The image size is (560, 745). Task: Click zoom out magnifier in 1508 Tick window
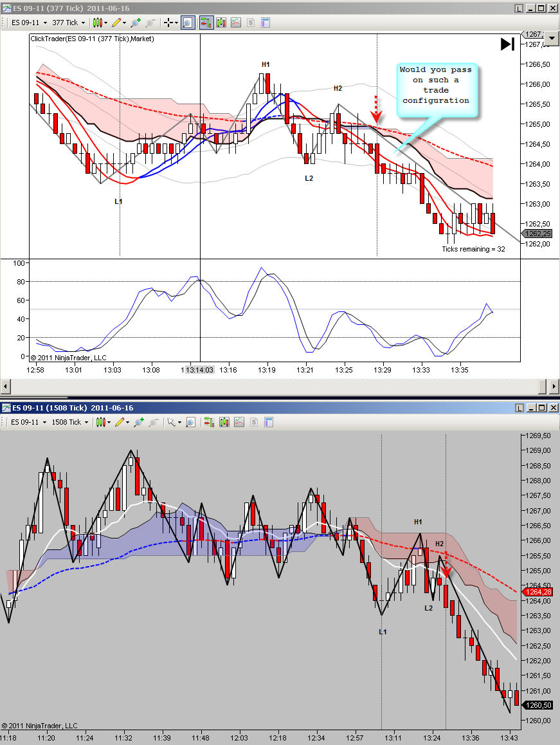pyautogui.click(x=154, y=422)
